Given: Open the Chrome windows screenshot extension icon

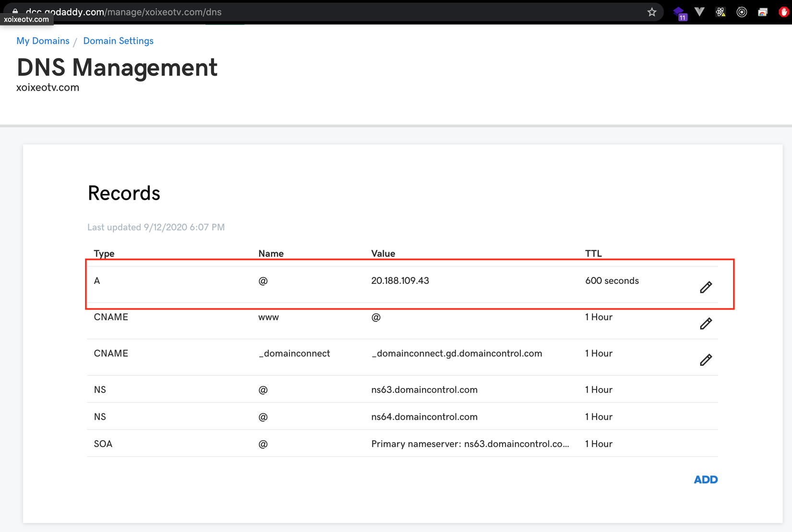Looking at the screenshot, I should (763, 12).
